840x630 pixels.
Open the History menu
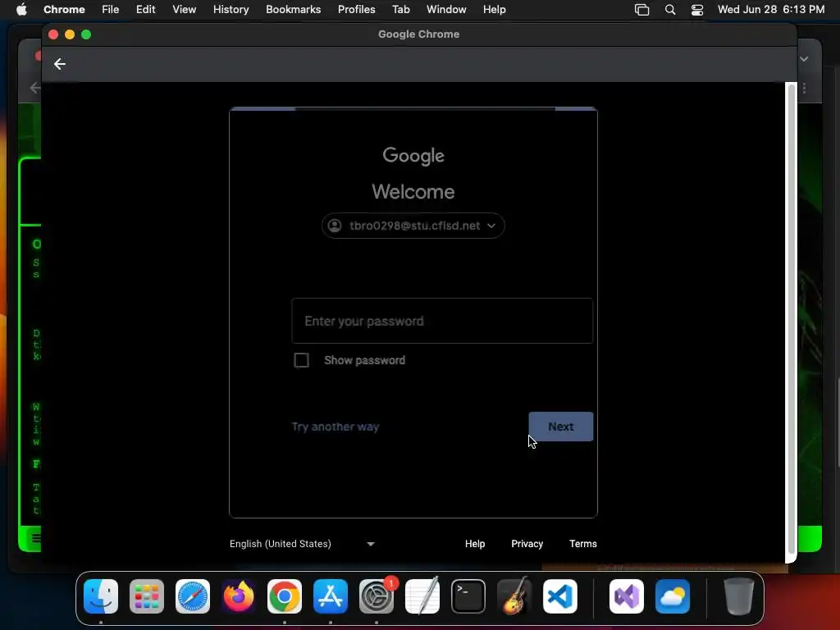tap(231, 10)
